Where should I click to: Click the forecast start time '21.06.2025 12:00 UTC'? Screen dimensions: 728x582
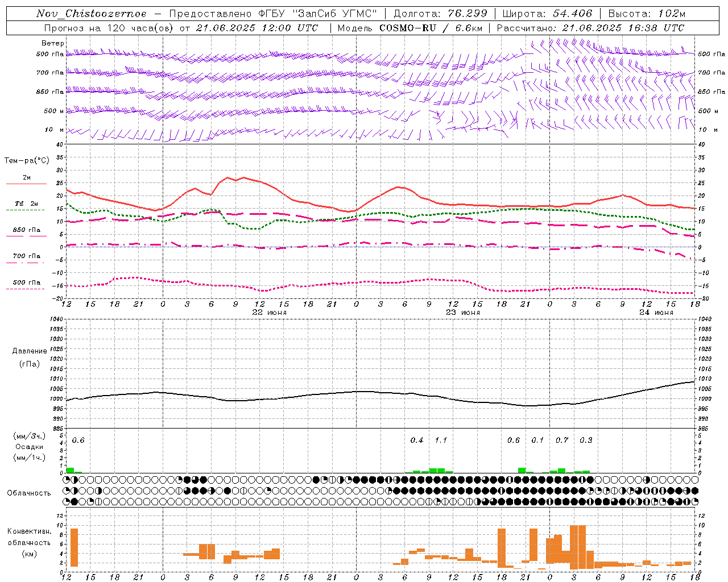(257, 28)
